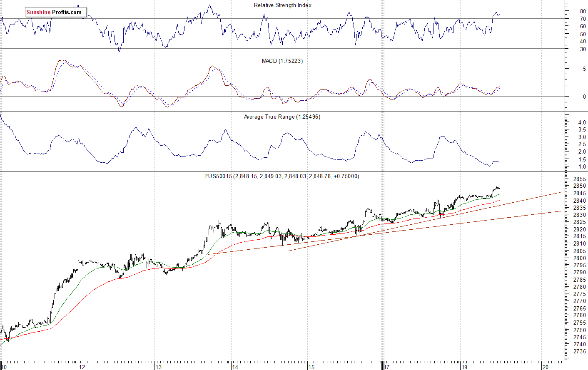
Task: Click the MACD (1.75223) label
Action: [x=282, y=61]
